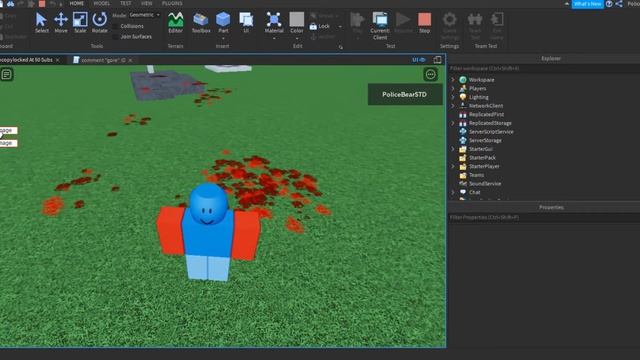Click the Lighting bulb icon
Viewport: 640px width, 360px height.
[x=462, y=97]
